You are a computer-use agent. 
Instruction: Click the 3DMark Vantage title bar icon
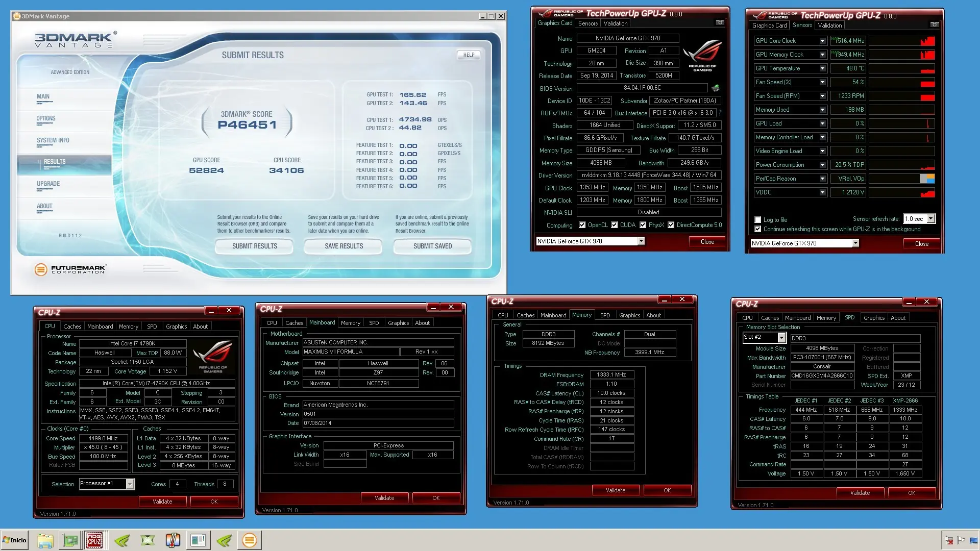coord(16,16)
